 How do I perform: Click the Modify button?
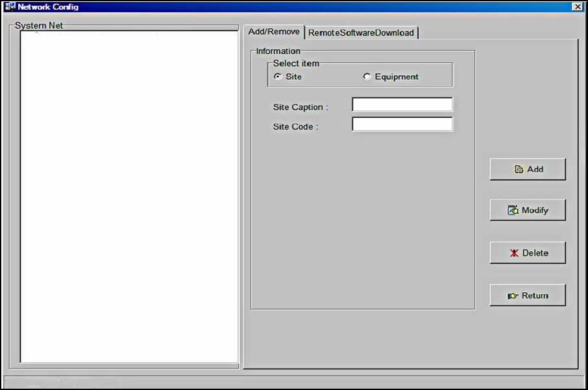(528, 210)
